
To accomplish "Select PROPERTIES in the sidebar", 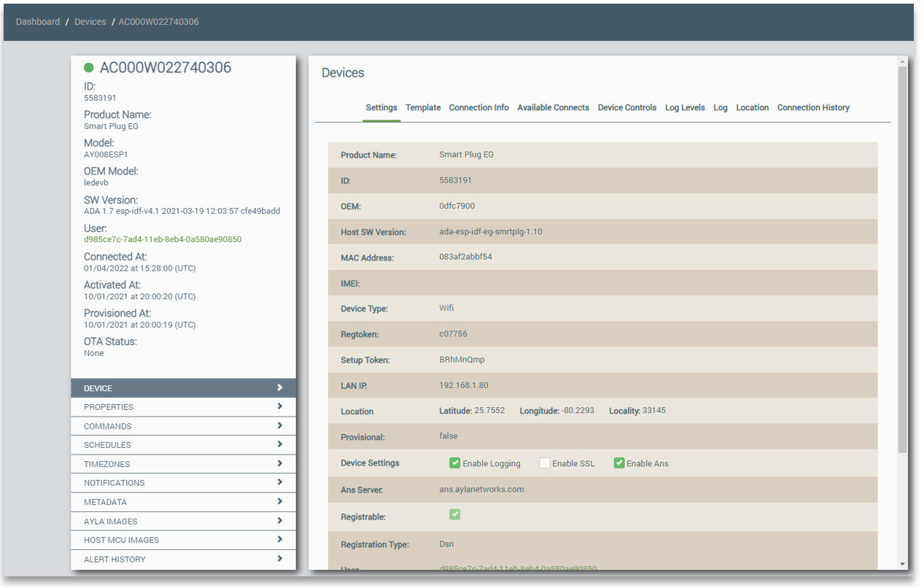I will click(x=184, y=407).
